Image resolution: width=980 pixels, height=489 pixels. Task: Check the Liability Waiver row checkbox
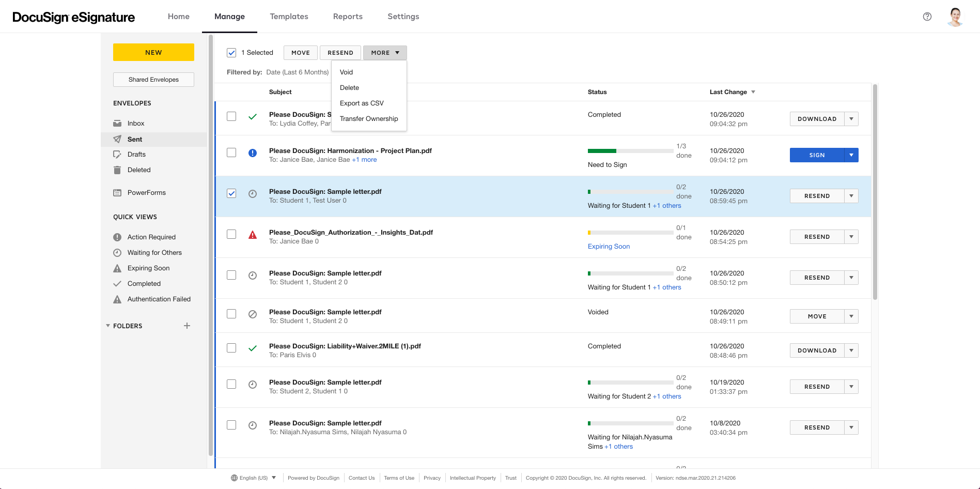tap(231, 348)
